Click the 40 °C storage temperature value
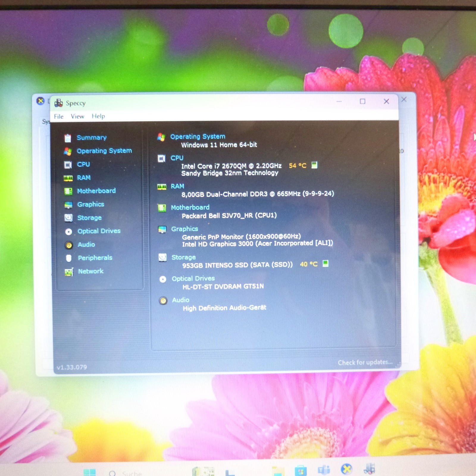The height and width of the screenshot is (476, 476). tap(309, 264)
